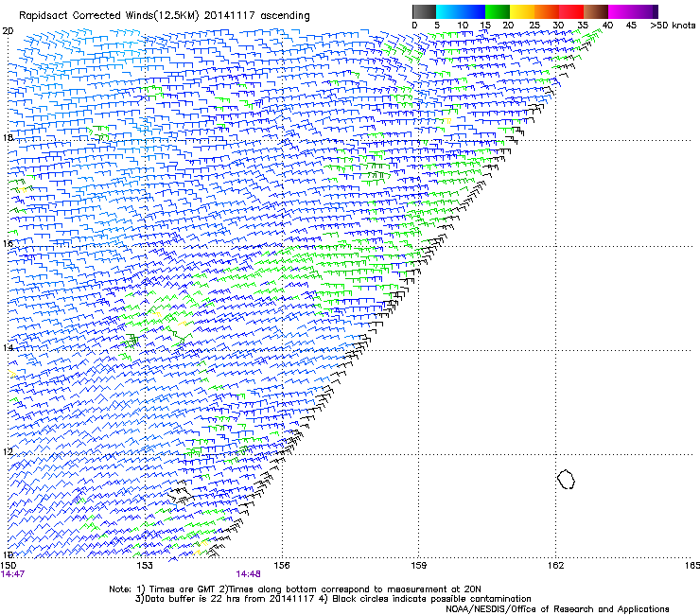Click the longitude axis label '159'
This screenshot has height=615, width=700.
pos(418,566)
